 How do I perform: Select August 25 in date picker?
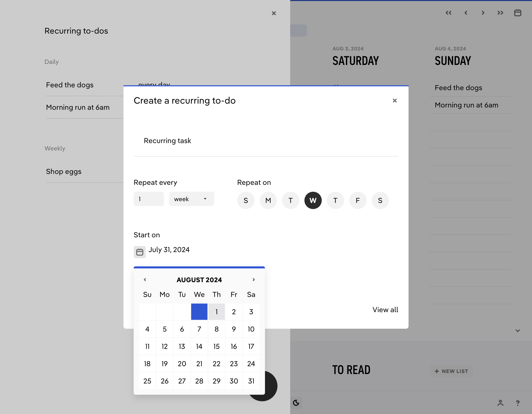[x=147, y=381]
